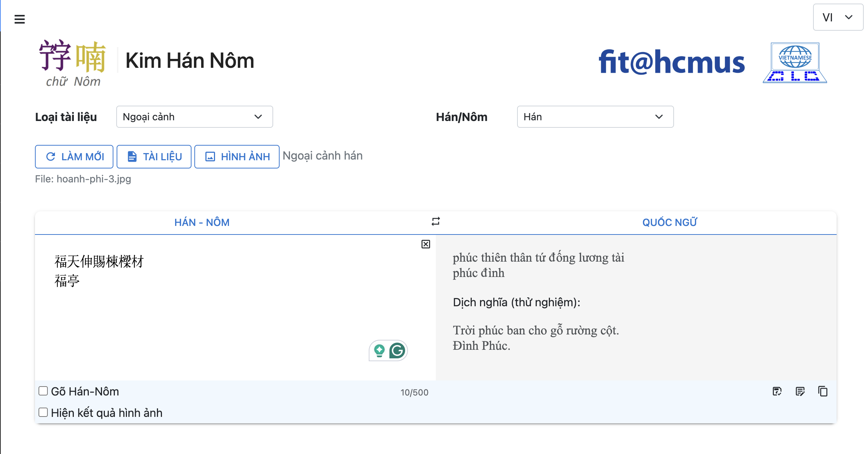Image resolution: width=868 pixels, height=454 pixels.
Task: Click the edit note pencil icon
Action: tap(800, 392)
